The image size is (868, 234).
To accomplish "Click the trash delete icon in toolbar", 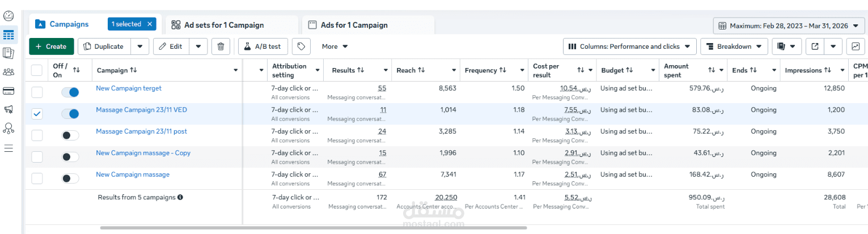I will (x=221, y=46).
